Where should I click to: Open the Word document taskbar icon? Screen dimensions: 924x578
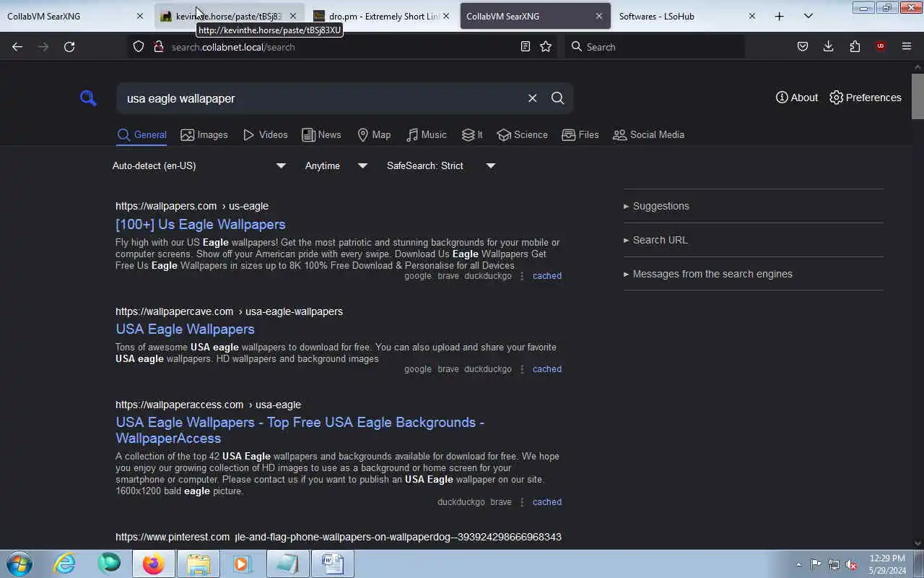(333, 564)
